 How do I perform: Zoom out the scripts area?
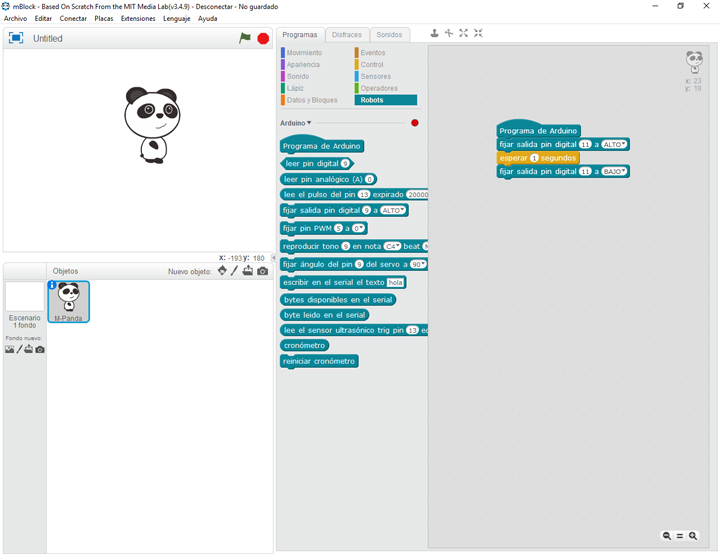(x=667, y=536)
